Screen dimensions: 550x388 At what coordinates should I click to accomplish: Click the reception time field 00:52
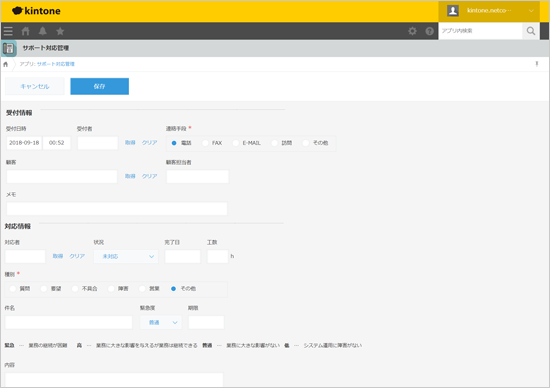coord(56,143)
